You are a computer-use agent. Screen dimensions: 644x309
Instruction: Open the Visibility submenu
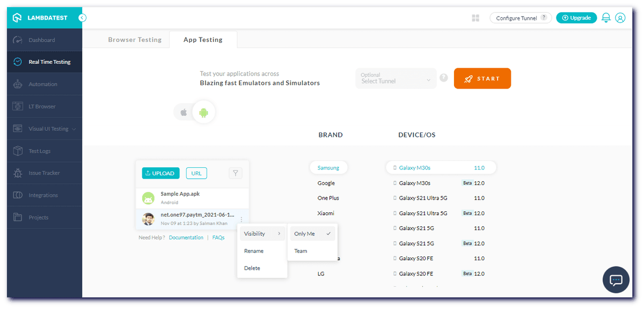[262, 233]
